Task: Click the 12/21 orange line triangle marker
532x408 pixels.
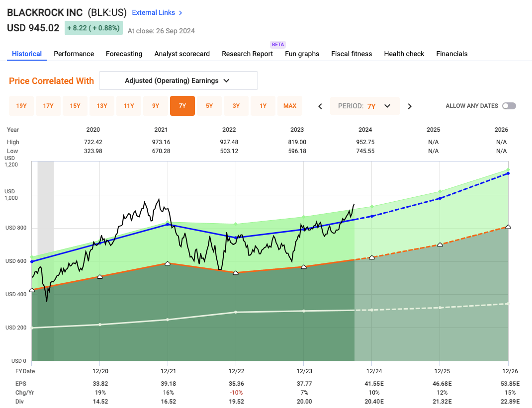Action: point(168,263)
